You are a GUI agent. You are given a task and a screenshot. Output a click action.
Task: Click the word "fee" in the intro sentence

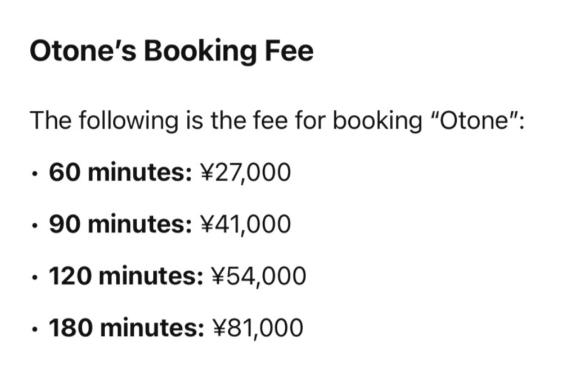(x=270, y=120)
